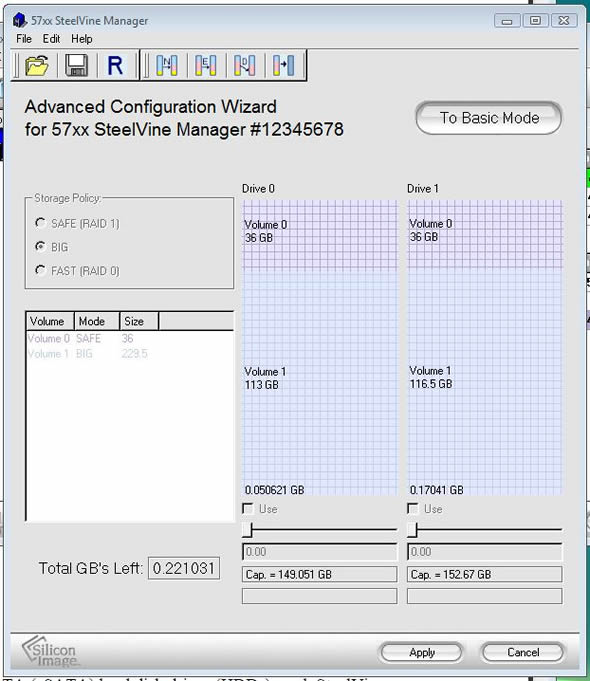Viewport: 590px width, 681px height.
Task: Click Volume 0 36 GB block on Drive 0
Action: click(319, 234)
